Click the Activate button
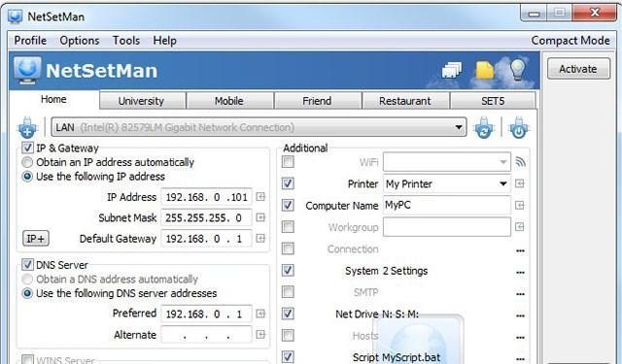 click(578, 69)
